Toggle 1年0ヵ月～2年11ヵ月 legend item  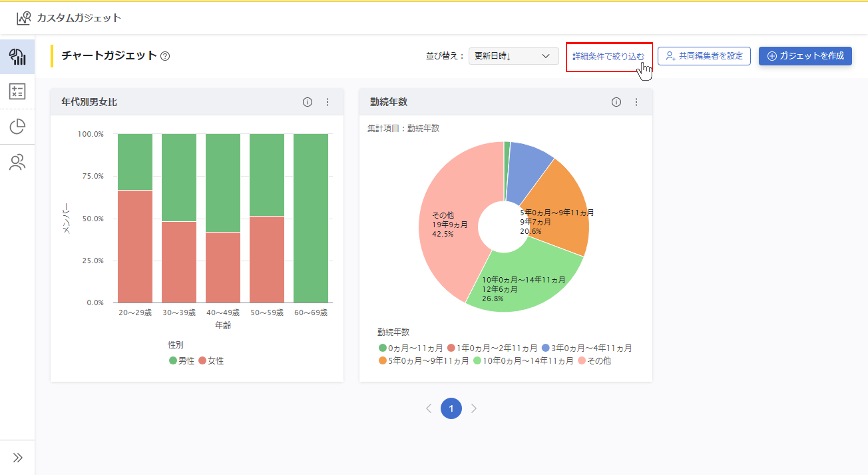(x=492, y=348)
